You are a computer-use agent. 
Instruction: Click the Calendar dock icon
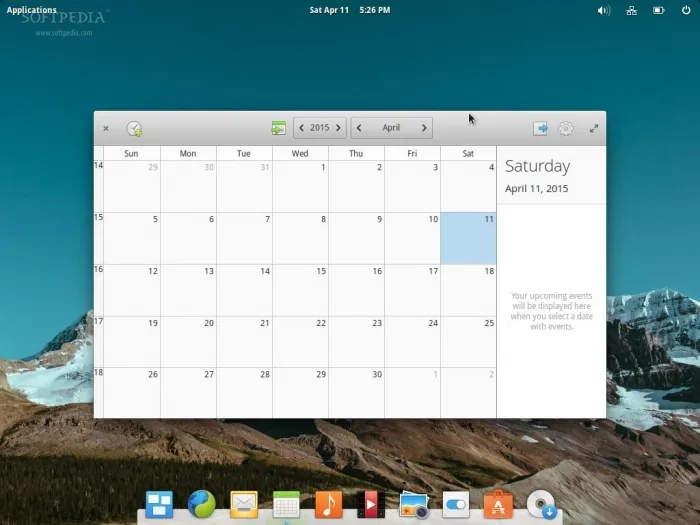pos(286,504)
